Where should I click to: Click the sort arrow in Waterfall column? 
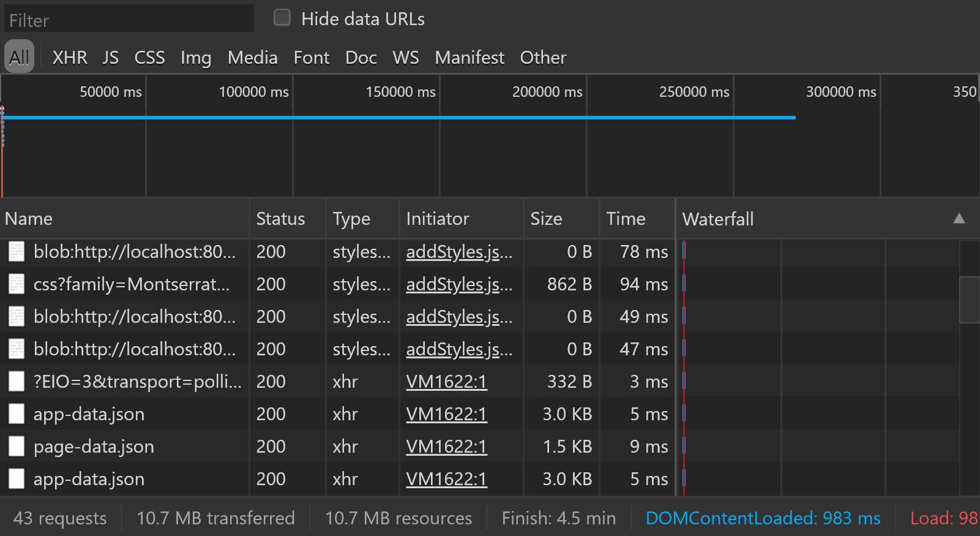point(959,219)
